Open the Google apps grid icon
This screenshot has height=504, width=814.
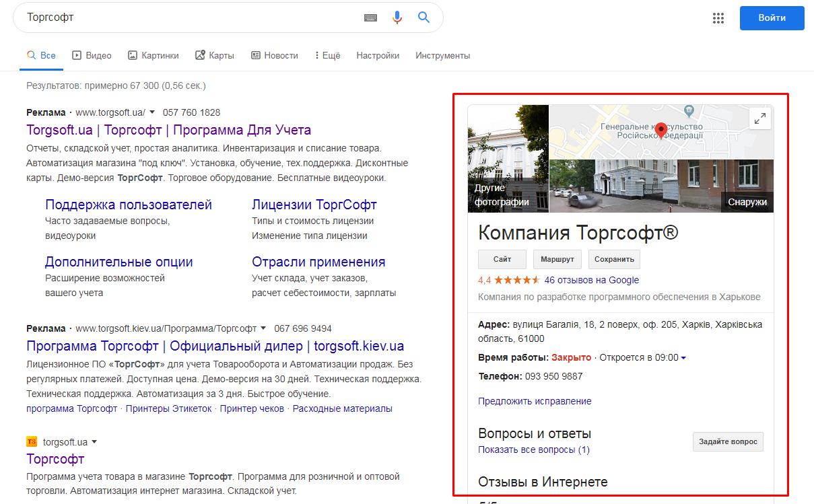click(x=718, y=18)
